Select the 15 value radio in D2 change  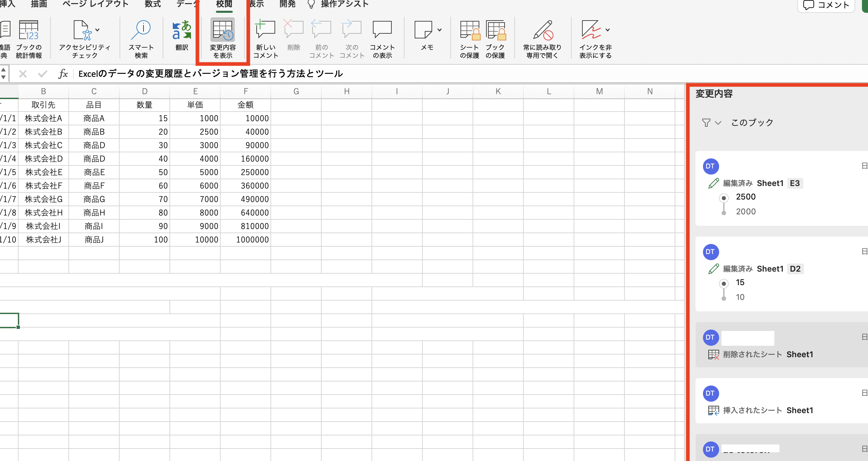(x=724, y=283)
